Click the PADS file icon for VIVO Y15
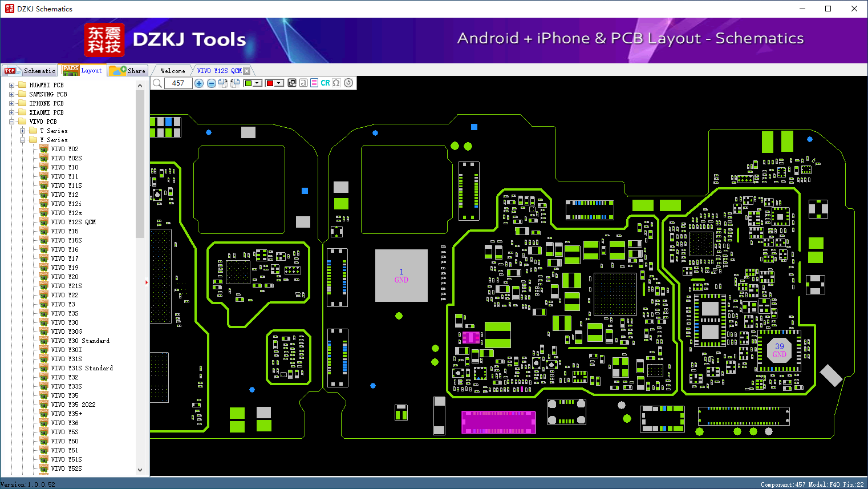The height and width of the screenshot is (489, 868). coord(44,231)
